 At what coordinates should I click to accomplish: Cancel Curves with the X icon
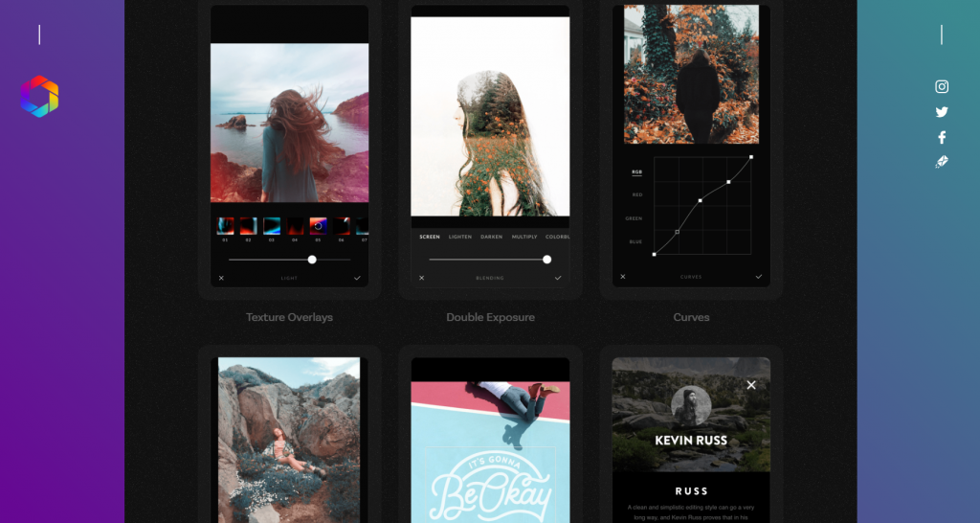pos(622,277)
